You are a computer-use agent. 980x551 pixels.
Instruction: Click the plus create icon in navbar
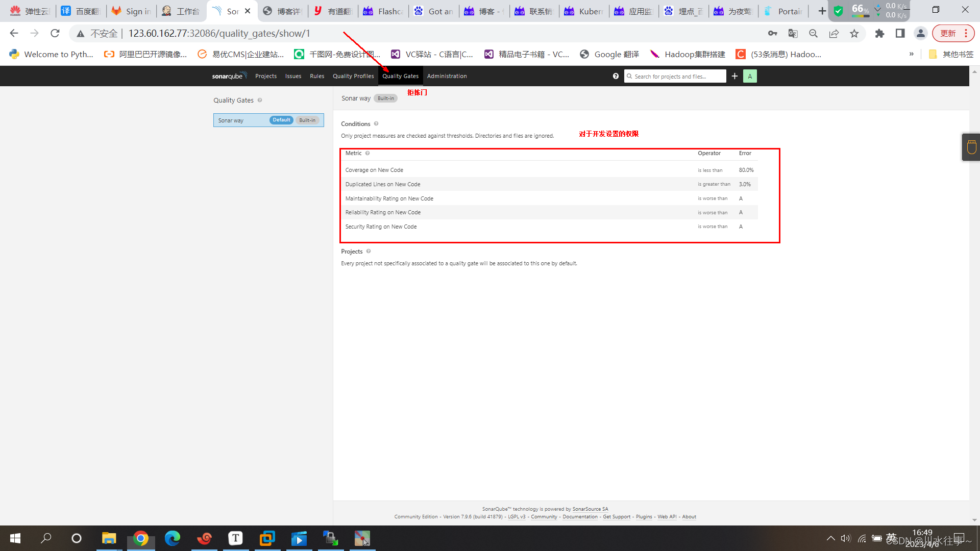pyautogui.click(x=734, y=76)
